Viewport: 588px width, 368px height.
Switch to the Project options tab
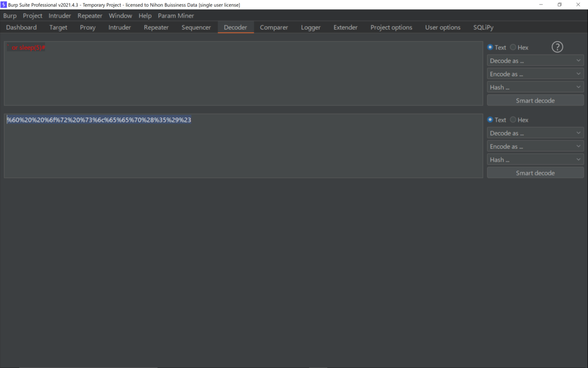click(x=392, y=27)
